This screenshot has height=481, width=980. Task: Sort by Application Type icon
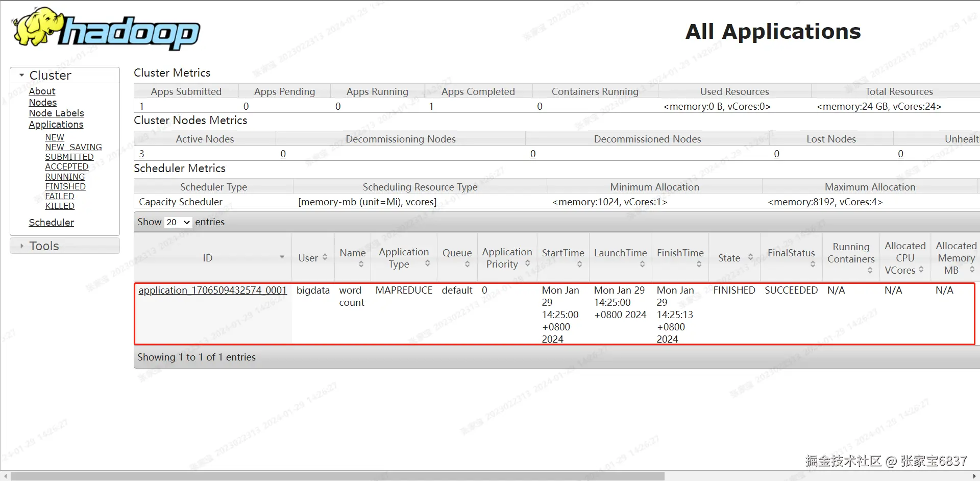(427, 263)
